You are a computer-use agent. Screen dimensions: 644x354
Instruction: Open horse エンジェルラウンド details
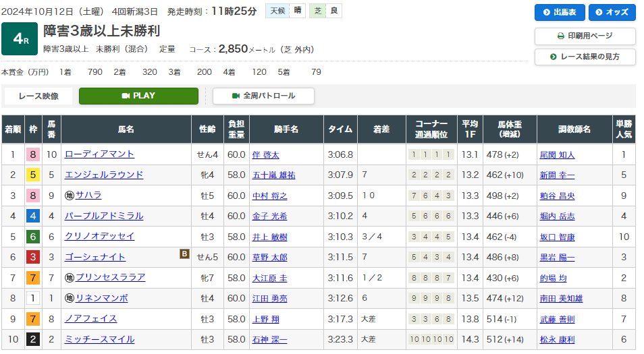pyautogui.click(x=104, y=175)
